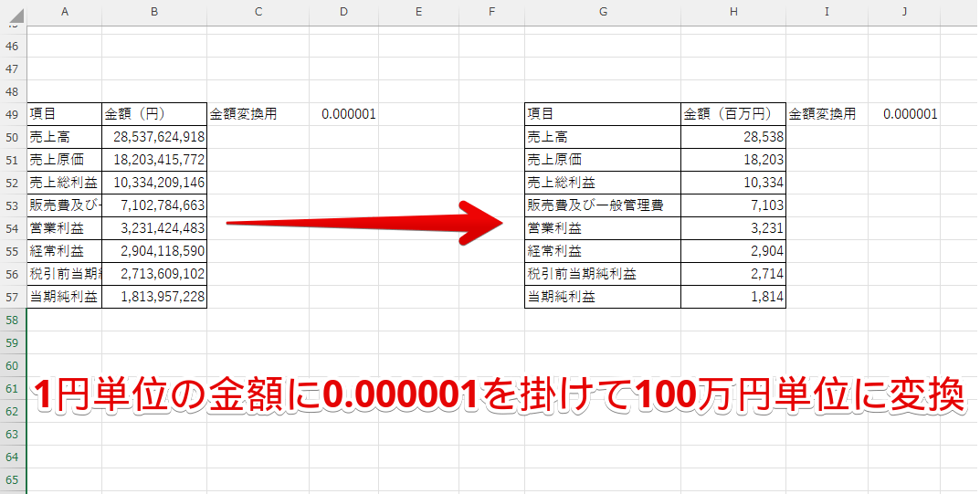
Task: Click 0.000001 value in column D
Action: (343, 114)
